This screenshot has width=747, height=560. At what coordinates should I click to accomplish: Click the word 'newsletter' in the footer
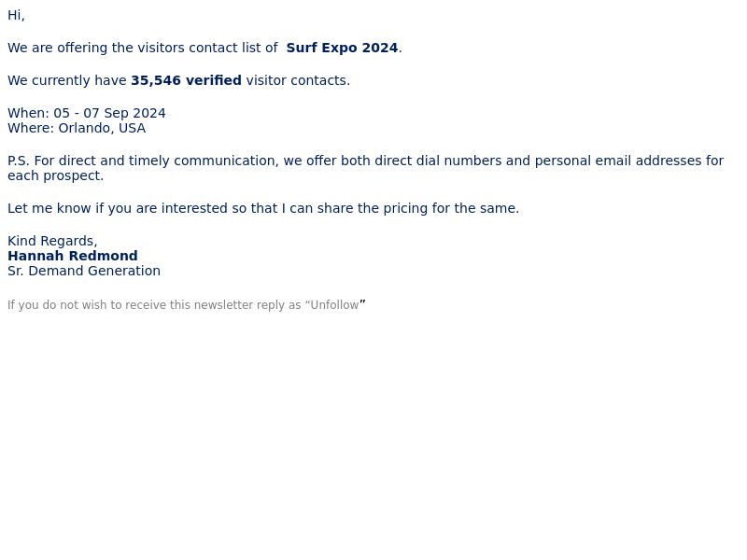223,305
